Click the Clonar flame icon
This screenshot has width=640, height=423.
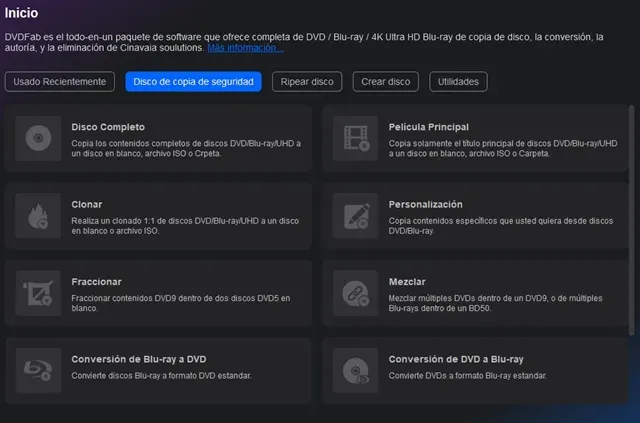(38, 216)
